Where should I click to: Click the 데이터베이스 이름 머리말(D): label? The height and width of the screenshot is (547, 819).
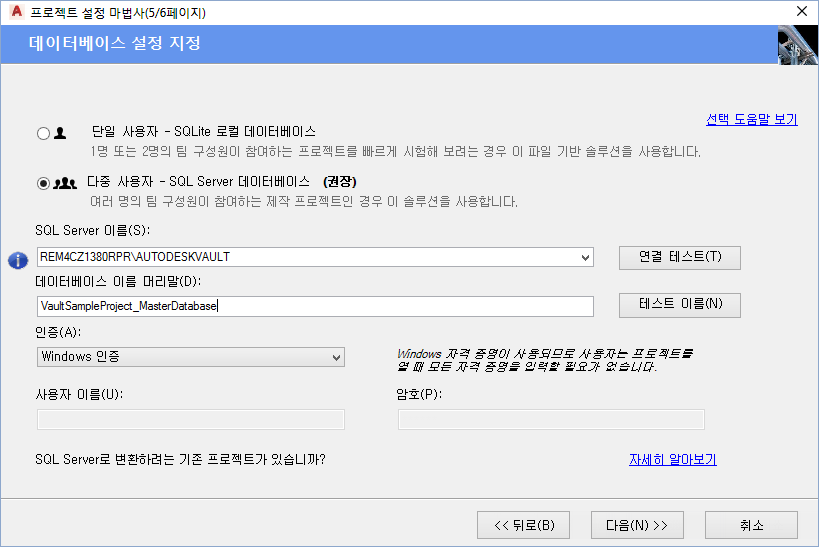(118, 282)
